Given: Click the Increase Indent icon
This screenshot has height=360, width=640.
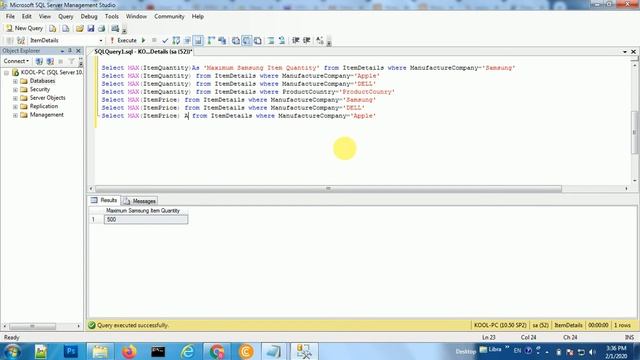Looking at the screenshot, I should coord(307,40).
